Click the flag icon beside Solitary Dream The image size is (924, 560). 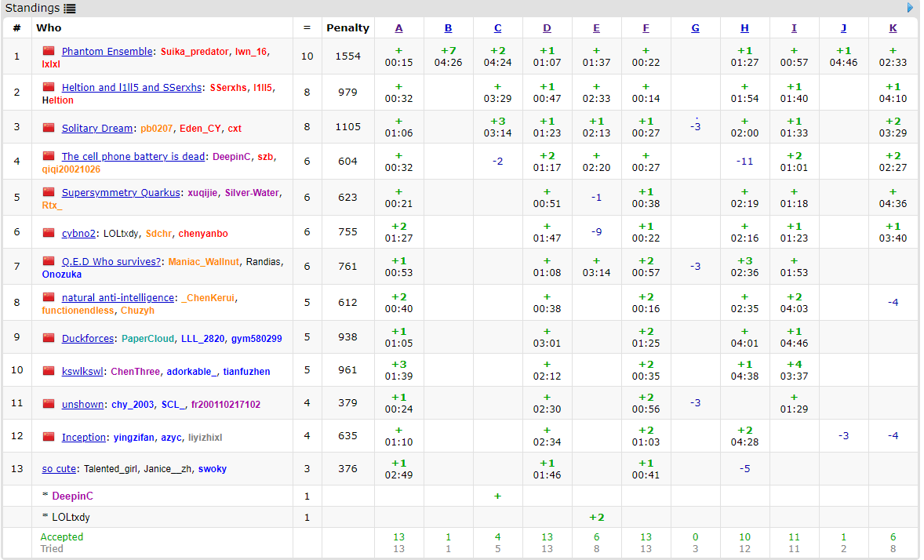[x=49, y=128]
